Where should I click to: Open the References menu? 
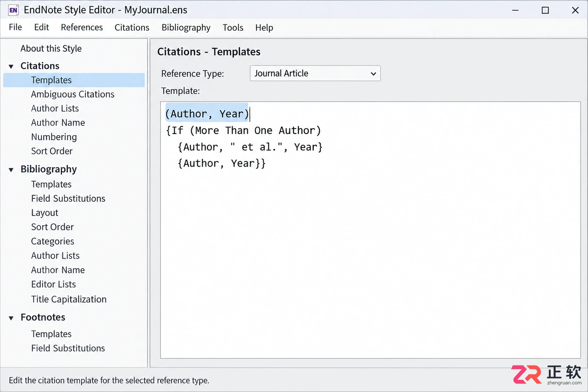[x=82, y=27]
